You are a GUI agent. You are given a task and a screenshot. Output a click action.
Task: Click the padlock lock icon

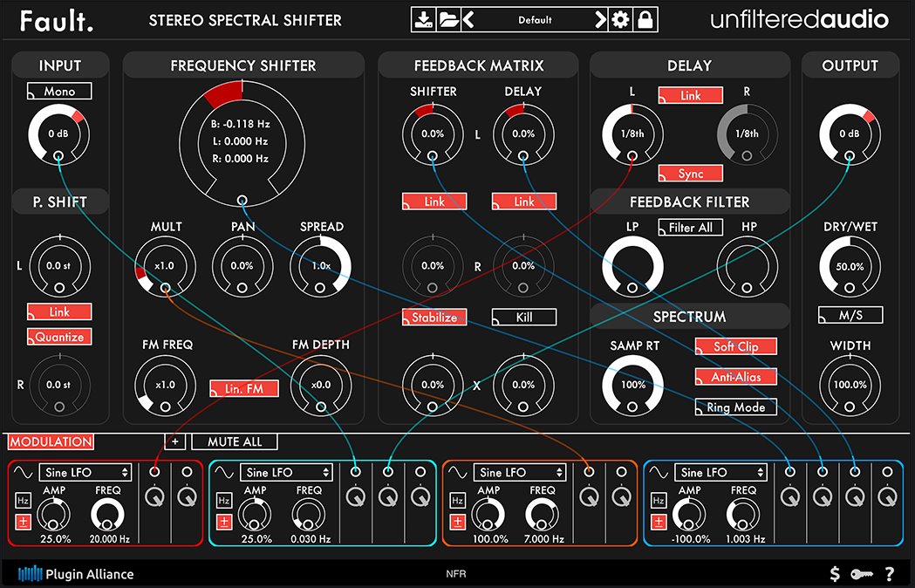[x=645, y=20]
